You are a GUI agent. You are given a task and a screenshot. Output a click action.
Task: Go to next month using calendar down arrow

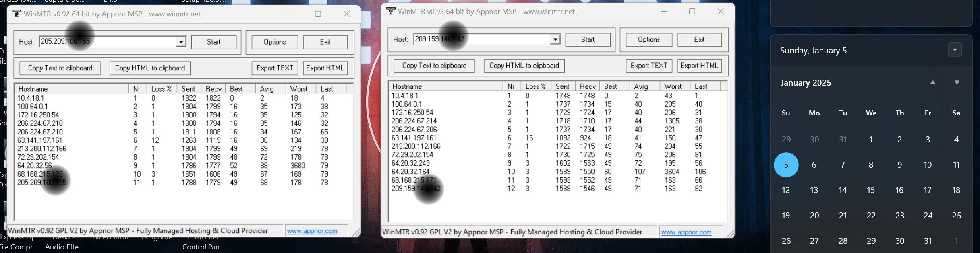pos(957,82)
